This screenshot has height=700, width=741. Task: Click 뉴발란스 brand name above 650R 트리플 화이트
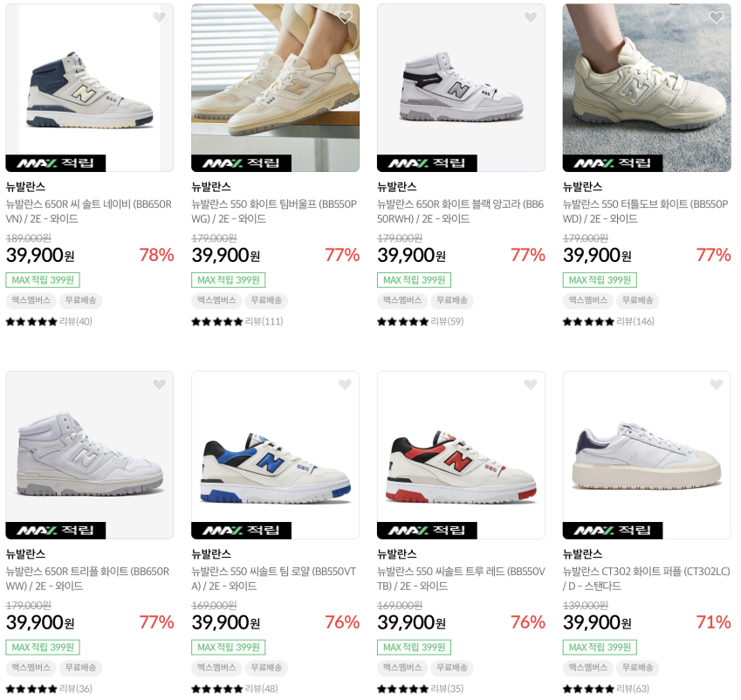25,553
